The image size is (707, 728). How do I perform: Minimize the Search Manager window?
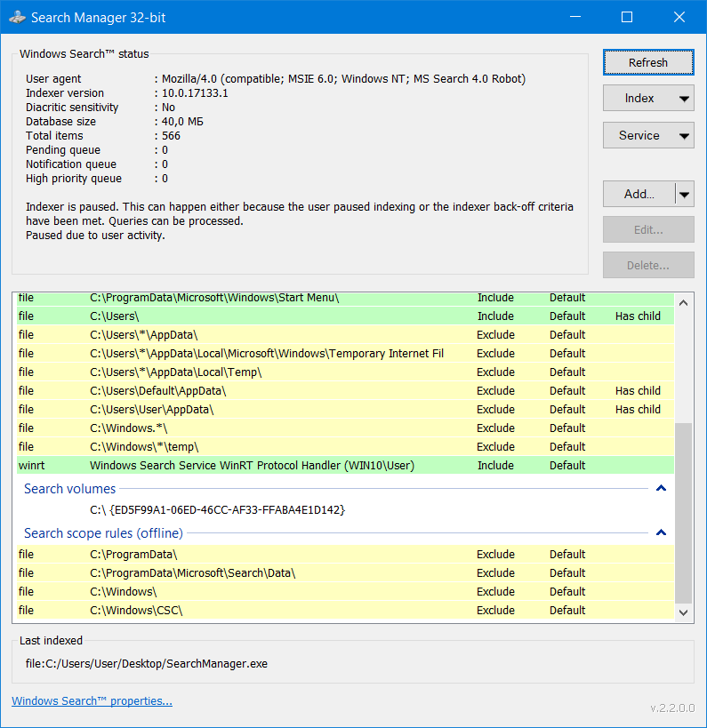(575, 17)
